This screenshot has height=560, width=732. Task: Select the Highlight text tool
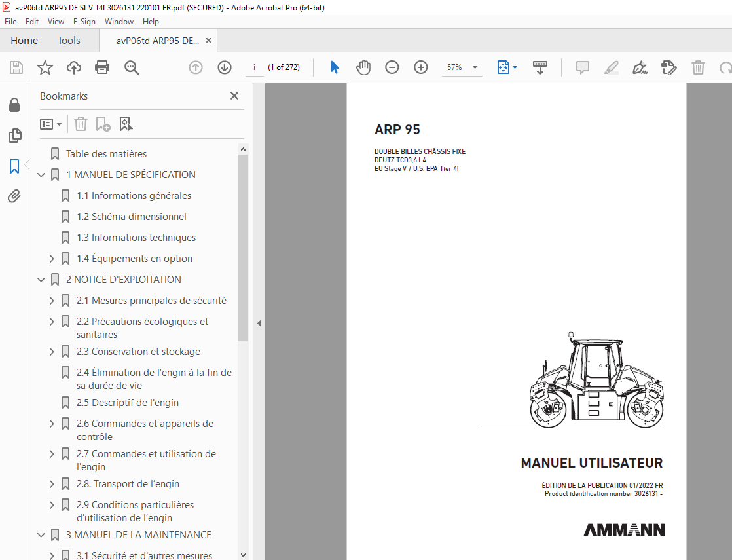click(612, 67)
